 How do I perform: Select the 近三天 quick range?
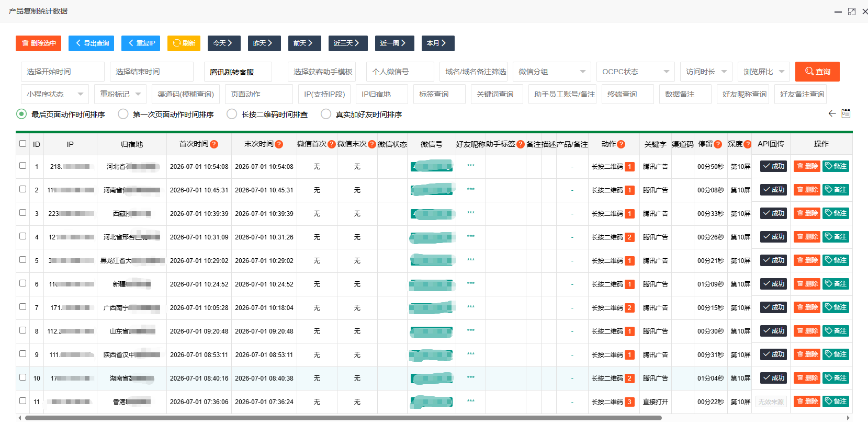coord(348,43)
